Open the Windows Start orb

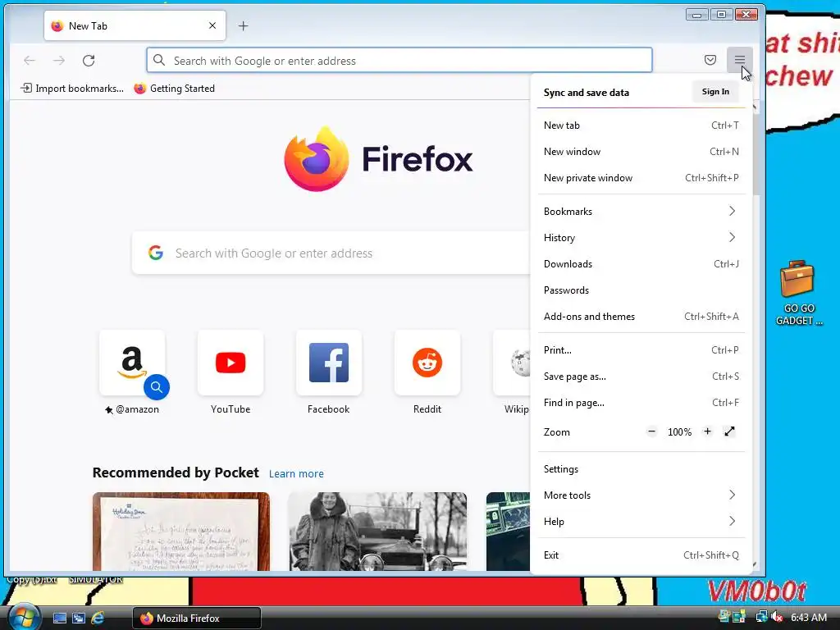click(x=24, y=617)
